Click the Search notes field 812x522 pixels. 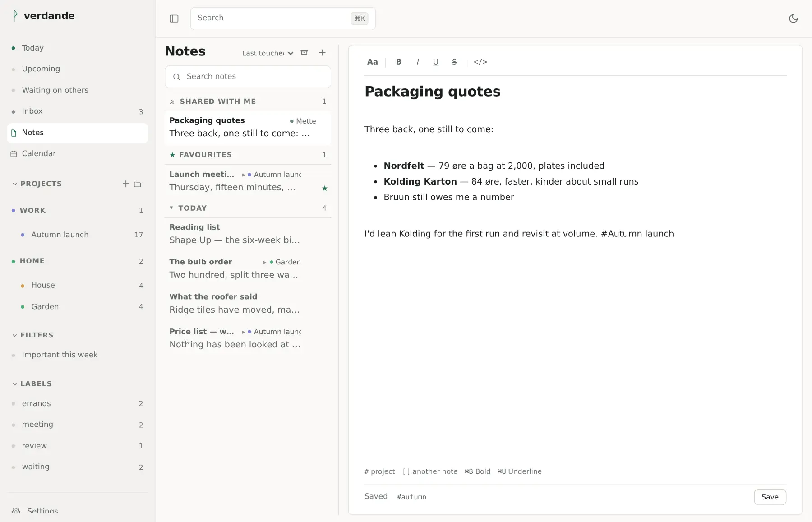point(248,77)
